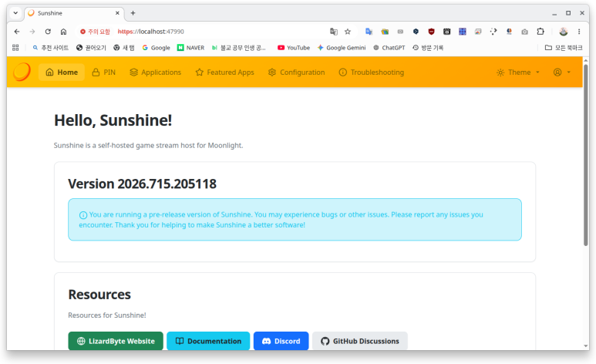This screenshot has height=364, width=596.
Task: Go forward in browser history
Action: pos(32,32)
